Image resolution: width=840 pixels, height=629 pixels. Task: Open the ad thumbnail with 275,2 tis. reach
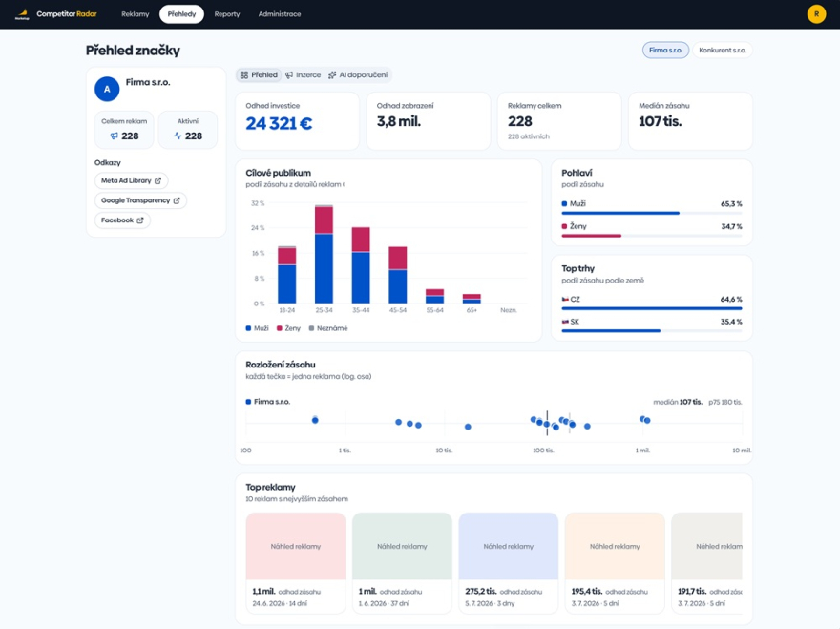coord(509,546)
